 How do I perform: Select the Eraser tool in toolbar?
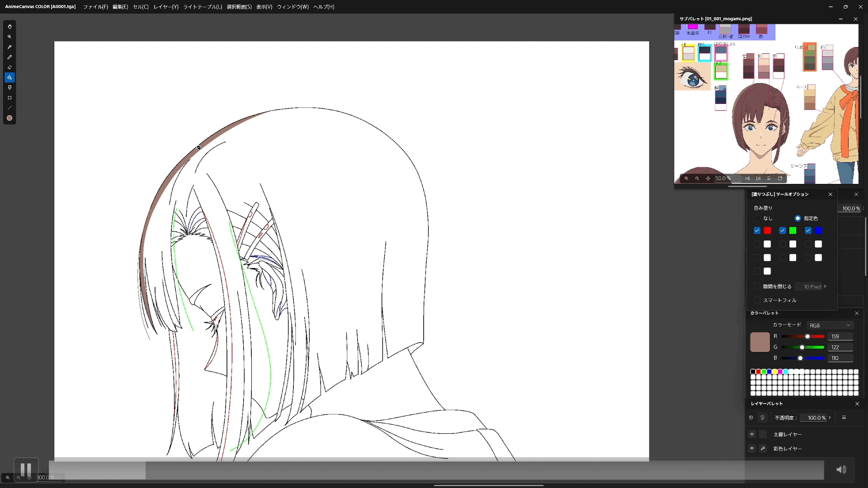tap(9, 67)
